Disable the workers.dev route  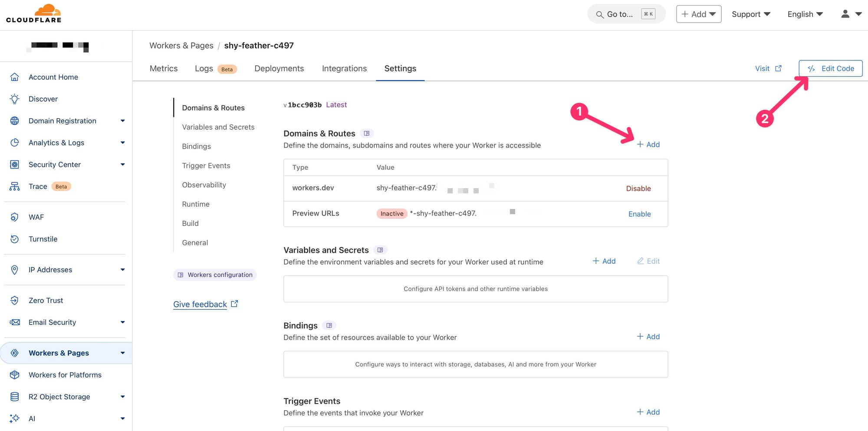pyautogui.click(x=638, y=189)
